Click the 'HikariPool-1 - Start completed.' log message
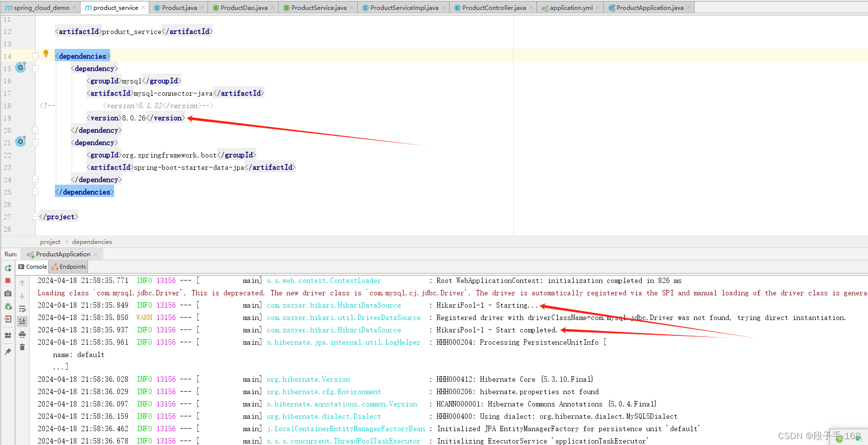This screenshot has width=868, height=445. (x=497, y=330)
